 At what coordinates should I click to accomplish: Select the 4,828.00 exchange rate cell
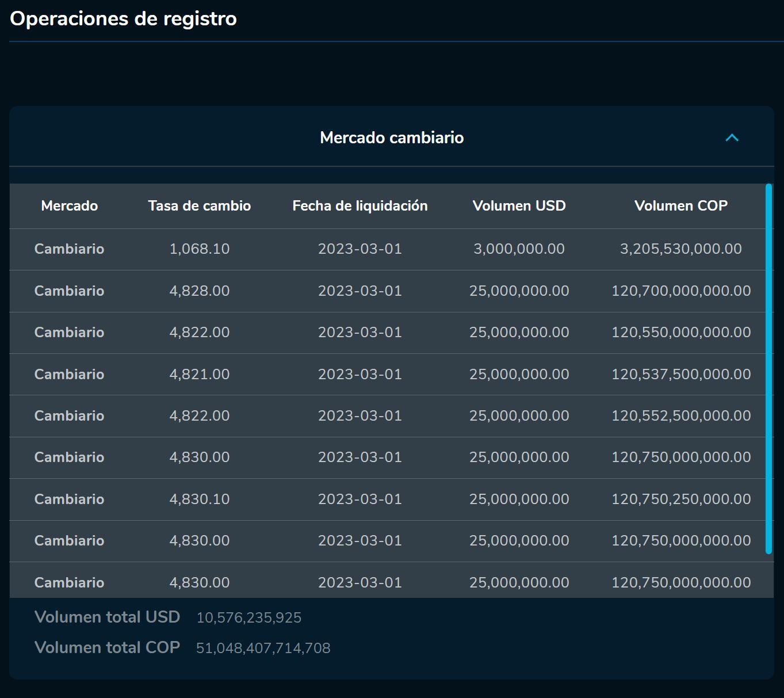[x=199, y=291]
